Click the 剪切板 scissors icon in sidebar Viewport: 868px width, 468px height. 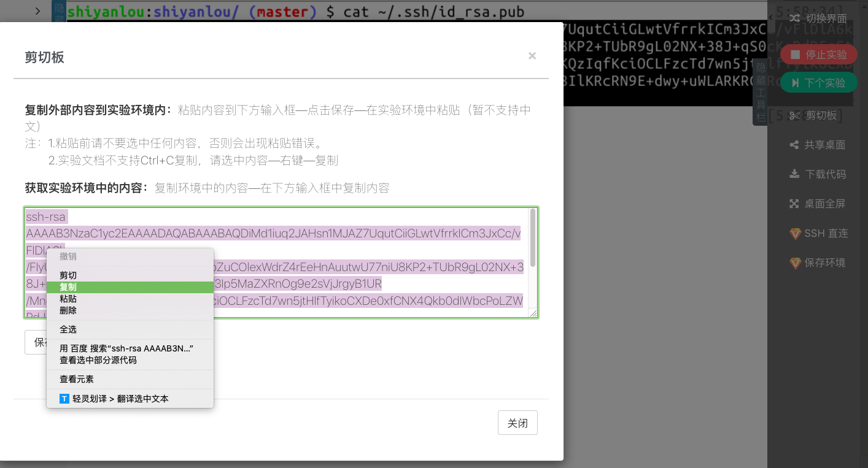795,115
